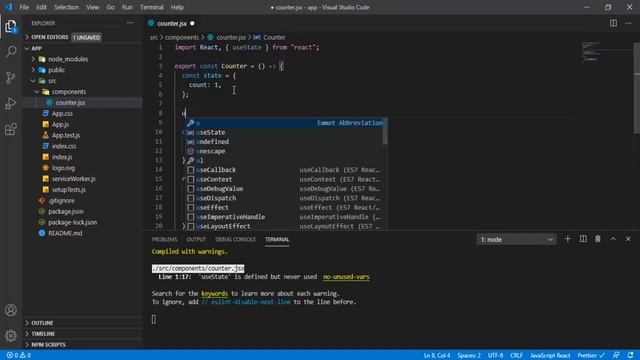Screen dimensions: 640x360
Task: Open the terminal selector dropdown '1: node'
Action: (x=516, y=240)
